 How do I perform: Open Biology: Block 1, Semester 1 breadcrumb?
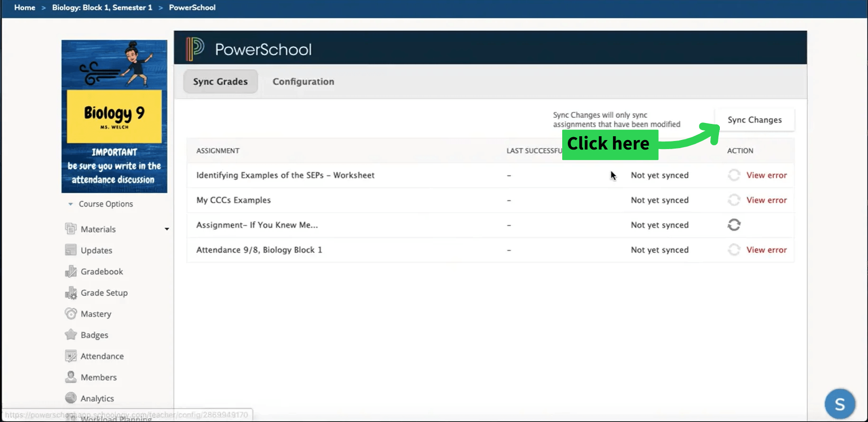pos(102,8)
